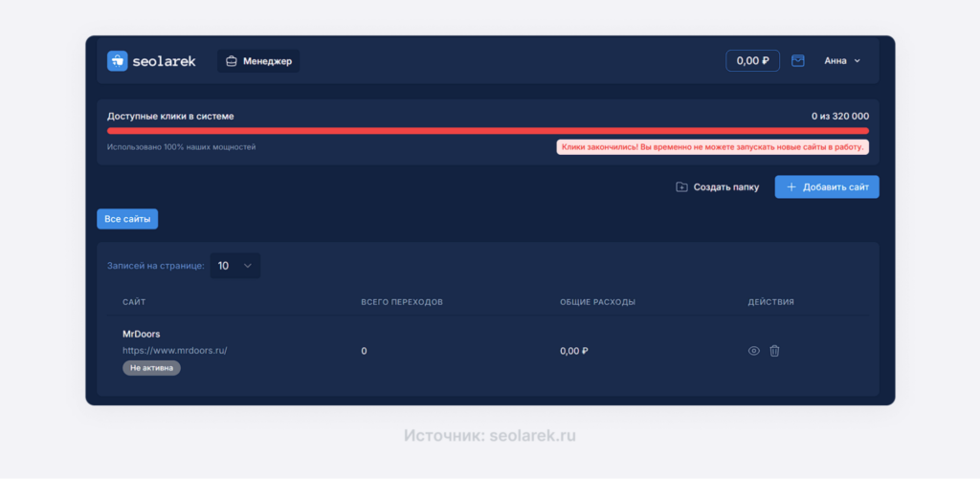Open the https://www.mrdoors.ru/ link
Screen dimensions: 980x479
(x=174, y=350)
